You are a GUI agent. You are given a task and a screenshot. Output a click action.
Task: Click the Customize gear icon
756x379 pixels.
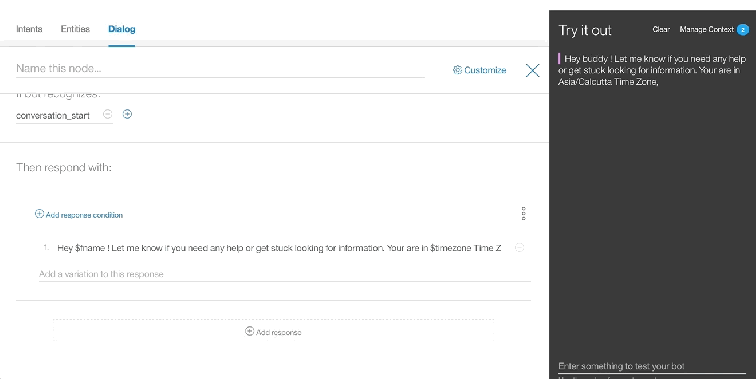457,70
